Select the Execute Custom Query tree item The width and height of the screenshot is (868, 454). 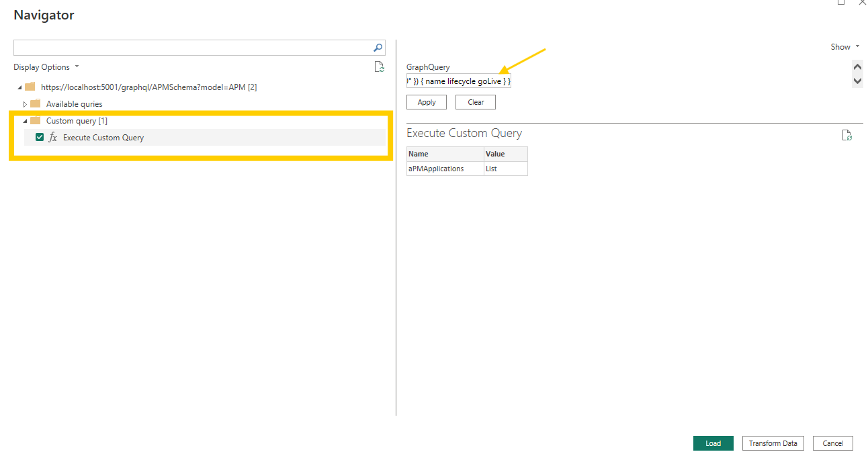click(x=103, y=137)
